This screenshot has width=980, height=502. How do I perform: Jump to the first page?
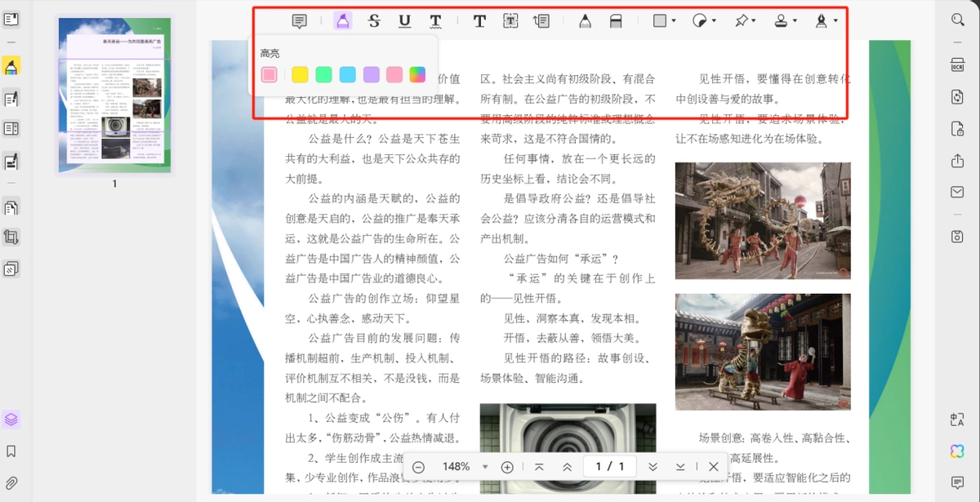(539, 467)
